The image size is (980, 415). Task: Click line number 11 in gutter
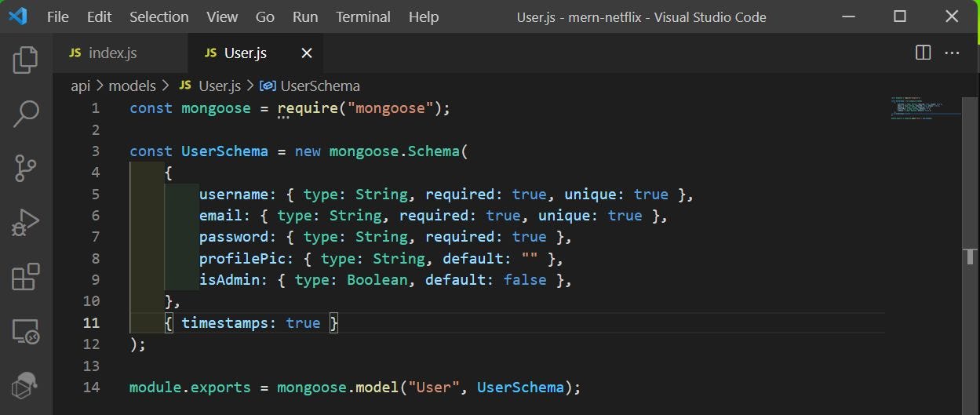[x=91, y=322]
